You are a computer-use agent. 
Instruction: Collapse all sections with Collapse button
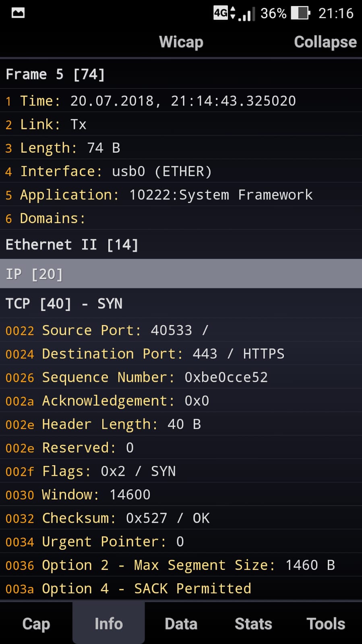[325, 42]
